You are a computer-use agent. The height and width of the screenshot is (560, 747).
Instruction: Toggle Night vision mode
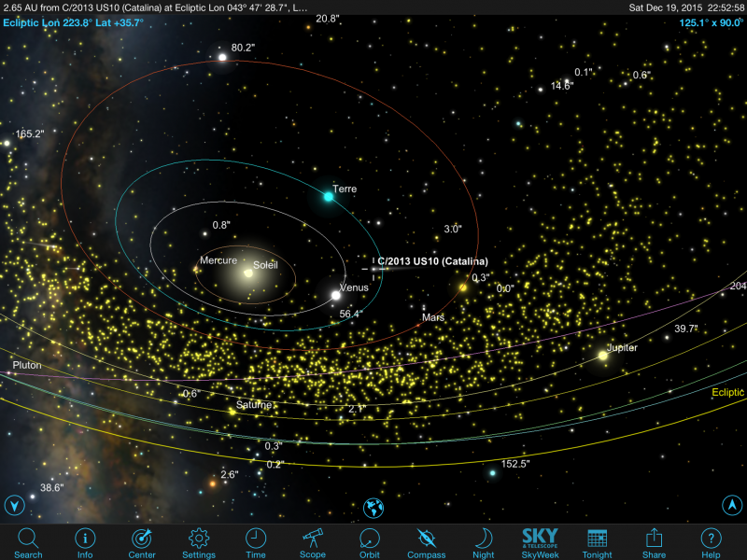483,543
